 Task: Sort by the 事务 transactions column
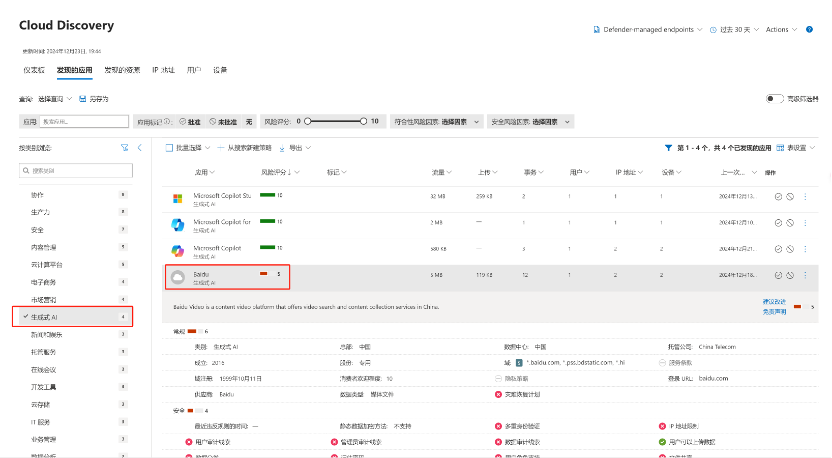pyautogui.click(x=533, y=172)
